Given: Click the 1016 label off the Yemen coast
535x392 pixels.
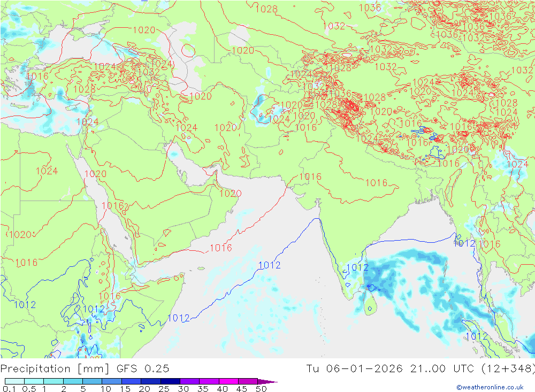Looking at the screenshot, I should point(221,248).
